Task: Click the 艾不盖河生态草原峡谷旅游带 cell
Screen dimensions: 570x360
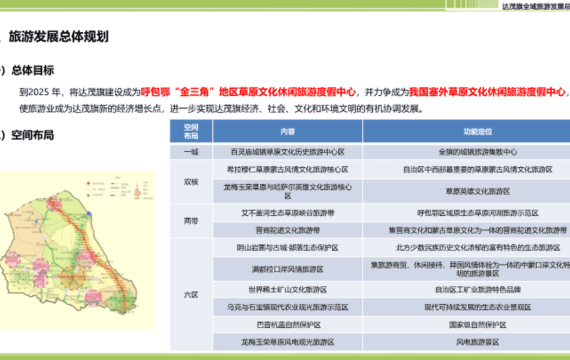Action: click(288, 213)
